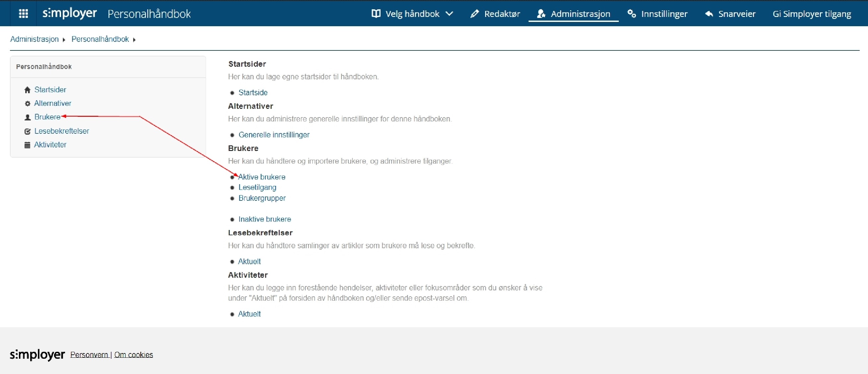Click the person icon beside Brukere
This screenshot has width=868, height=374.
pyautogui.click(x=28, y=117)
